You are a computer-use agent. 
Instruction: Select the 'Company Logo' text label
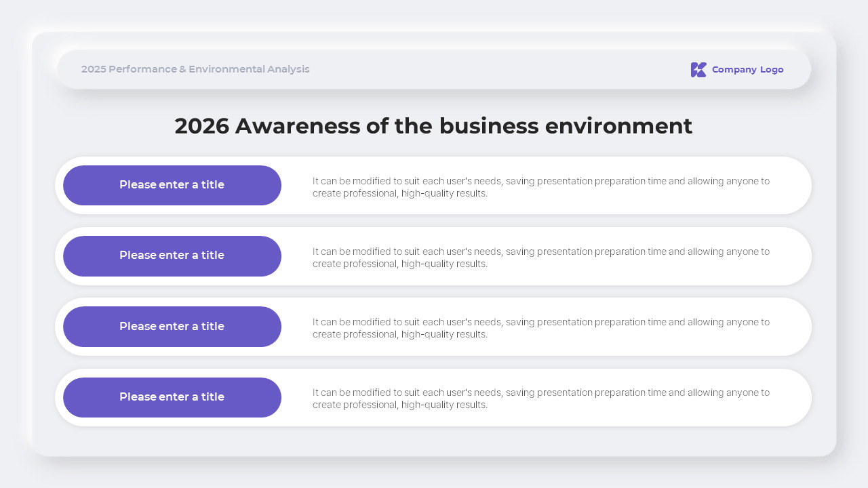[747, 70]
